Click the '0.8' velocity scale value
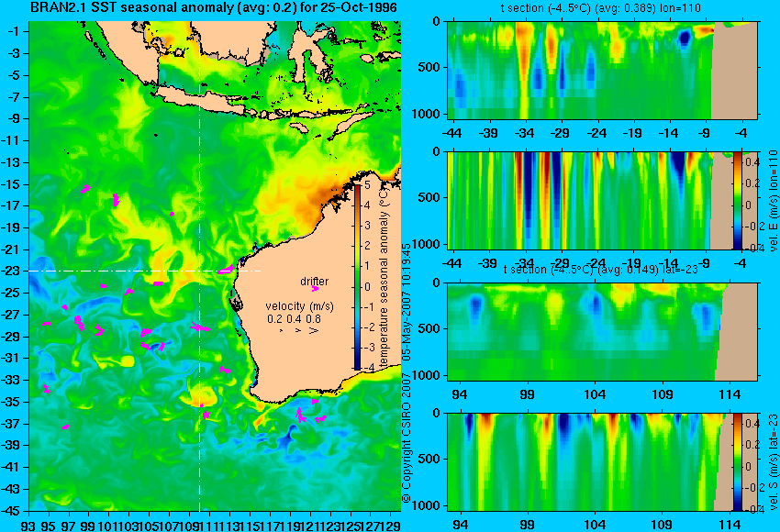 tap(314, 318)
